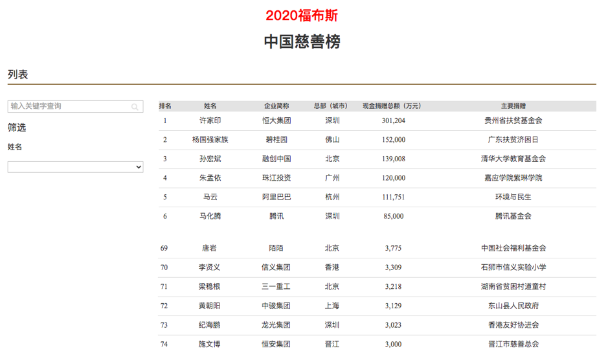
Task: Select the name 施文博
Action: point(209,344)
